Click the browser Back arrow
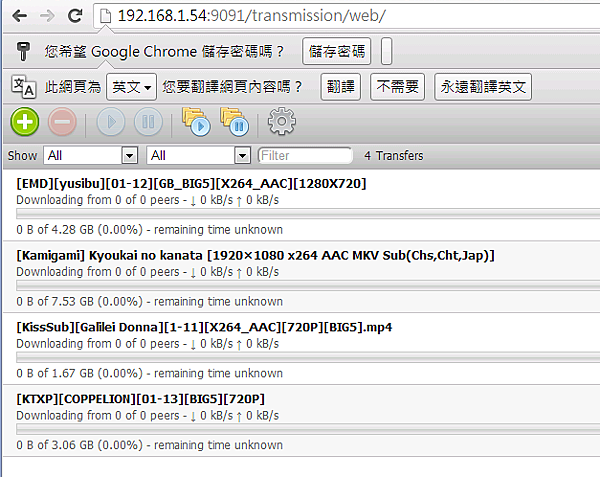The height and width of the screenshot is (477, 600). (19, 16)
